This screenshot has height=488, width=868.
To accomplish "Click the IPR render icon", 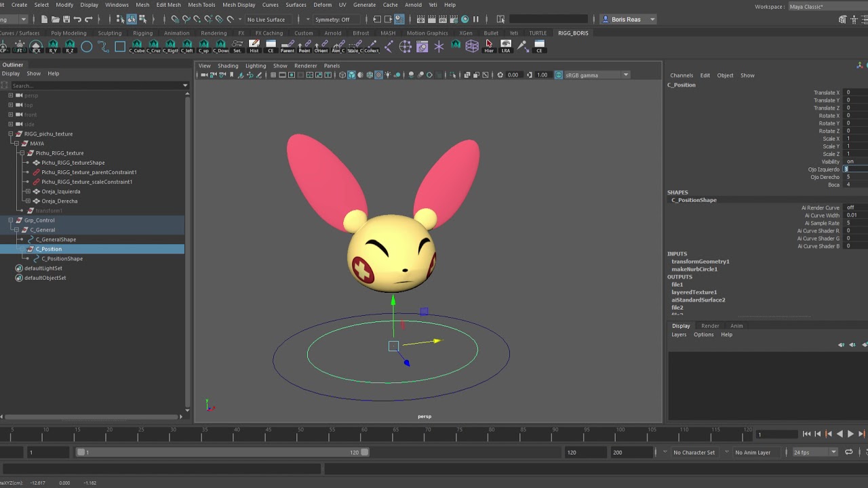I will point(442,19).
